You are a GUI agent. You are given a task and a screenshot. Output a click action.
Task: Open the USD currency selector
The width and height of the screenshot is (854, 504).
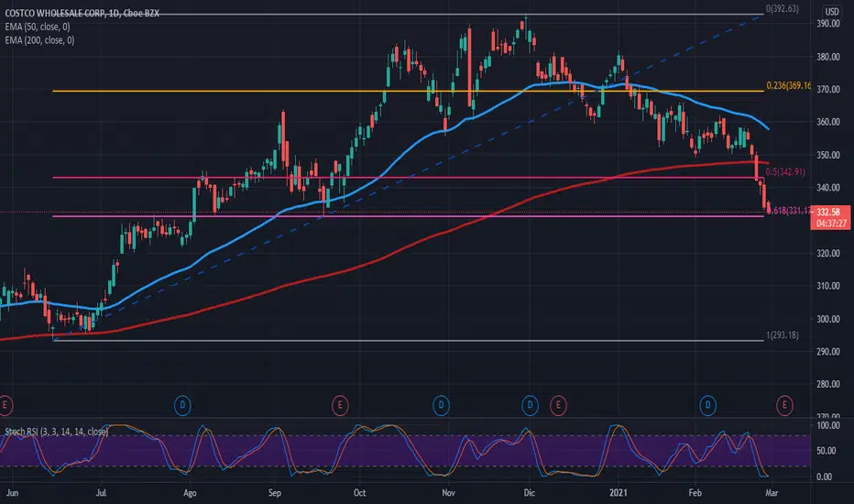tap(832, 11)
